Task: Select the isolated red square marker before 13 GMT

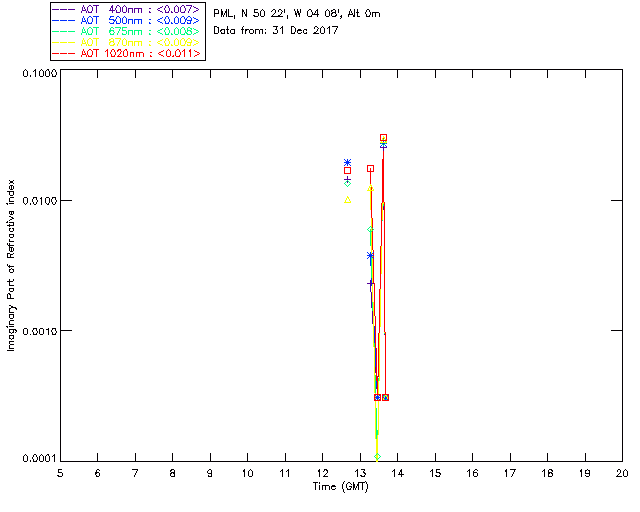Action: coord(347,171)
